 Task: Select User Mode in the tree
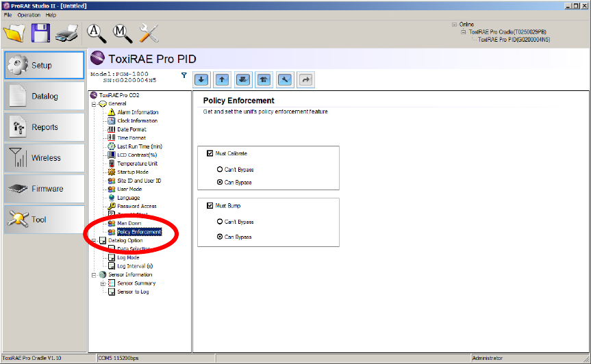pyautogui.click(x=129, y=190)
